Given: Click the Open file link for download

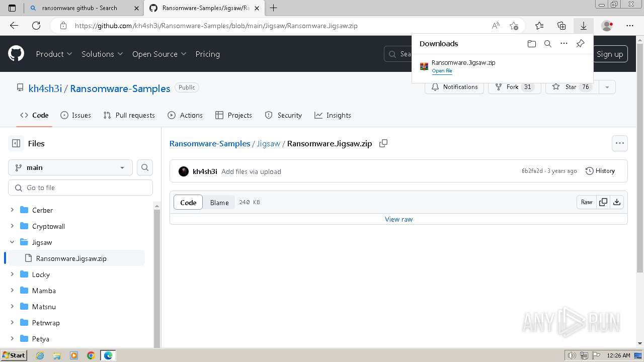Looking at the screenshot, I should click(442, 71).
